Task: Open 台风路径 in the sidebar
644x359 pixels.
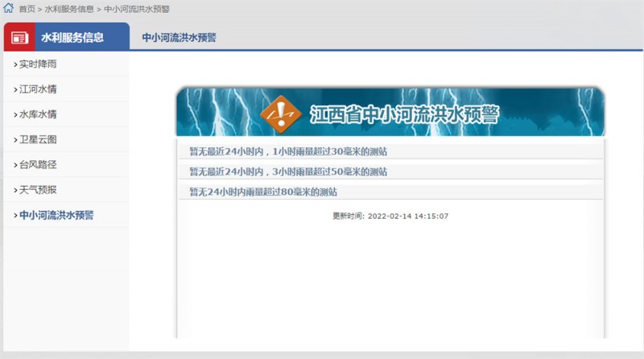Action: pos(38,164)
